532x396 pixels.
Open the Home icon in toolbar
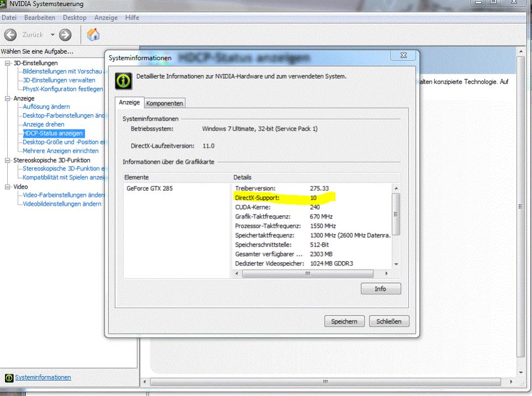[93, 34]
